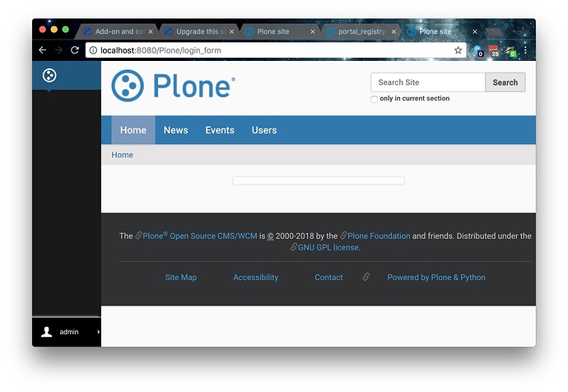This screenshot has width=568, height=392.
Task: Open the Accessibility footer link
Action: [256, 278]
